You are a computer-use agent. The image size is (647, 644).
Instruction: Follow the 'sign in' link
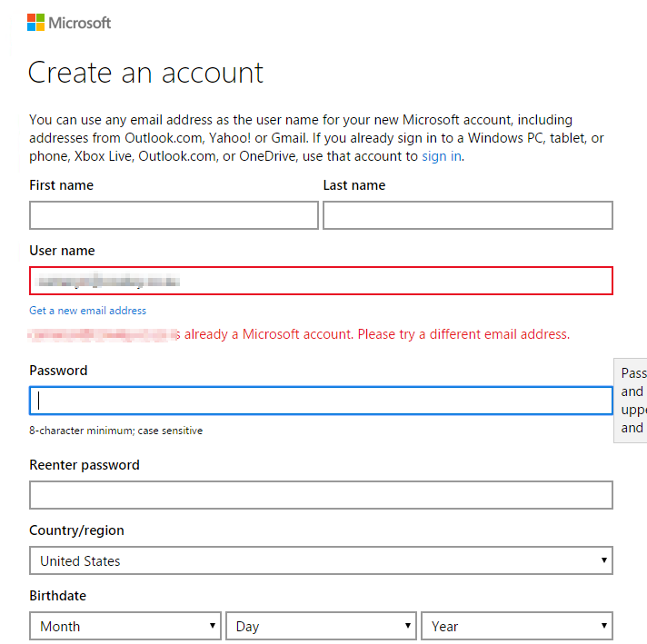pyautogui.click(x=442, y=156)
